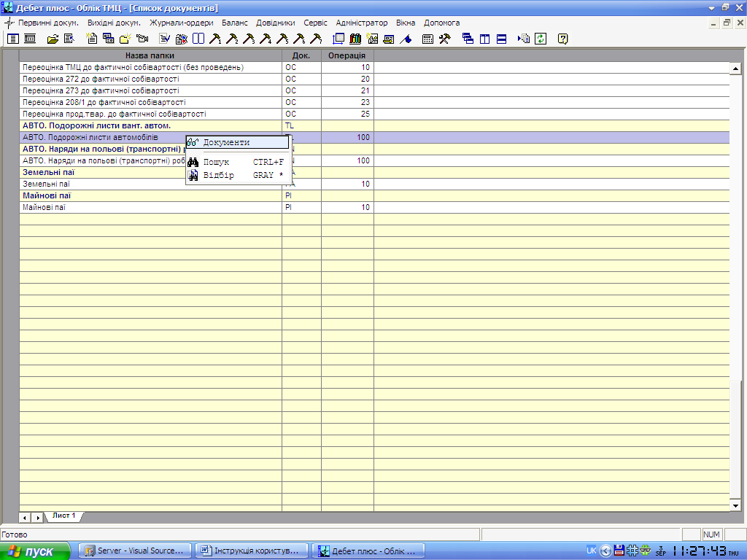
Task: Choose Документи from the context menu
Action: click(238, 142)
